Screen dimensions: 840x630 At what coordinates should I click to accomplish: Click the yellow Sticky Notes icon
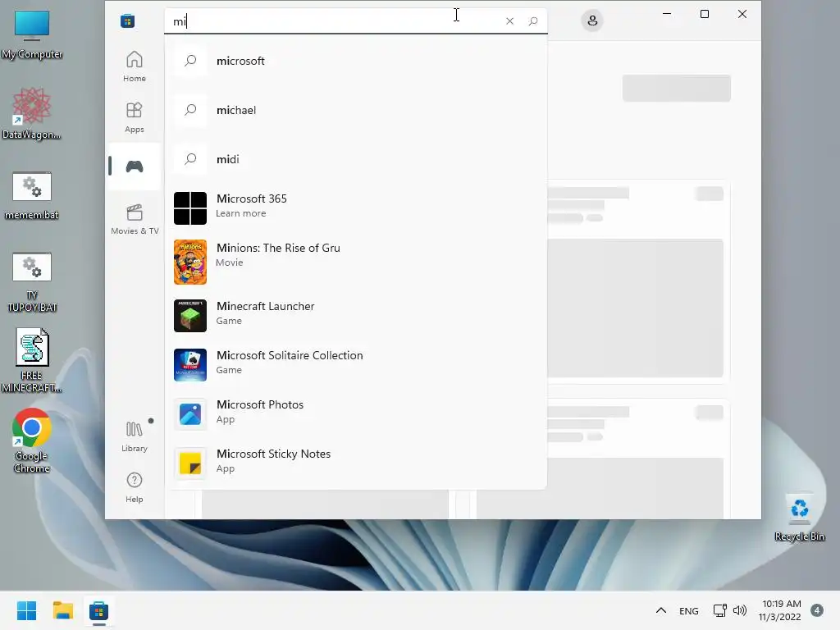point(190,463)
